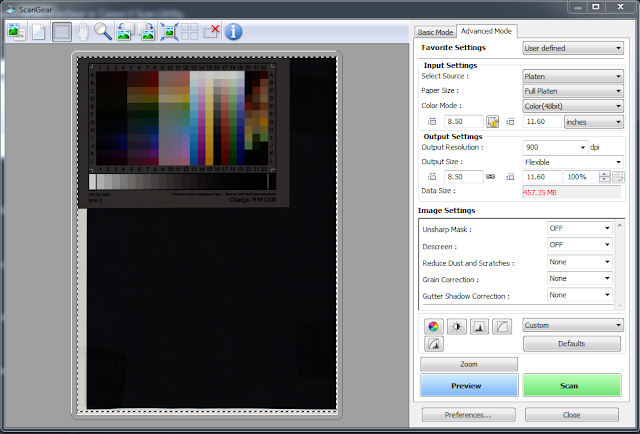Screen dimensions: 640x434
Task: Click the grayscale strip in the preview
Action: click(182, 182)
